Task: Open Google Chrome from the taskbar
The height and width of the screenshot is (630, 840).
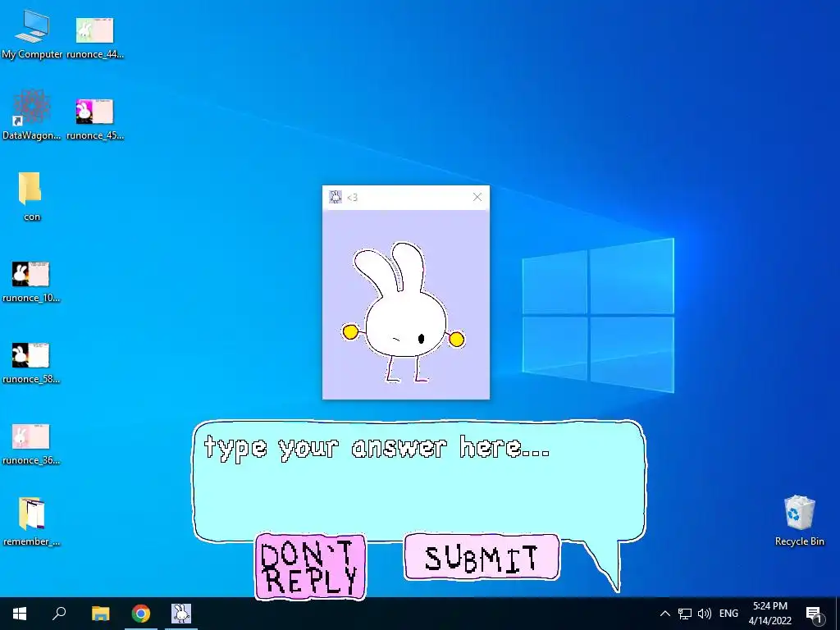Action: point(141,614)
